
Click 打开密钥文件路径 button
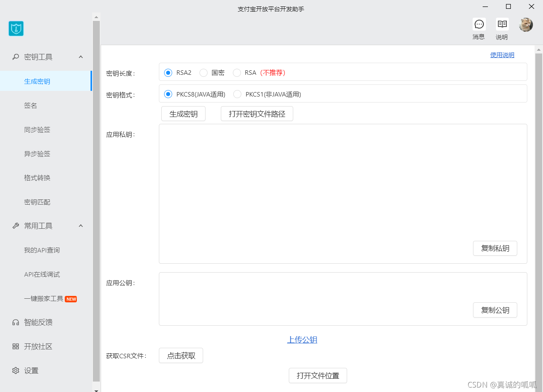257,114
